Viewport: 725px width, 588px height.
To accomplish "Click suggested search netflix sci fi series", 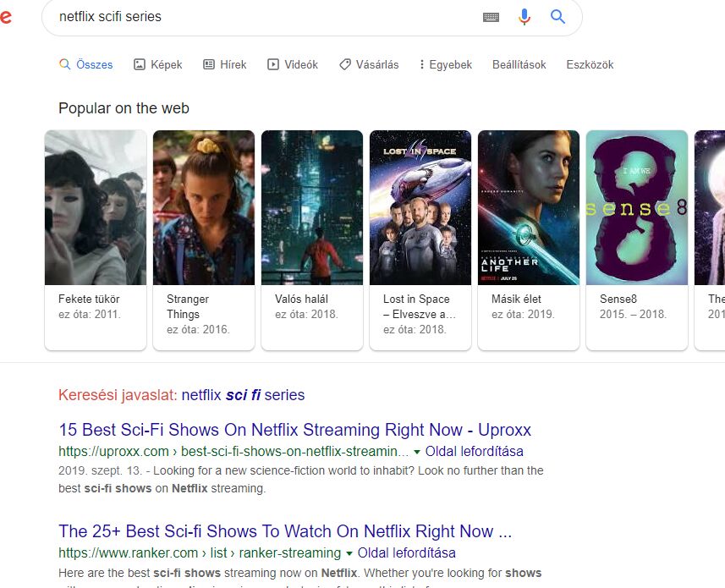I will tap(243, 395).
